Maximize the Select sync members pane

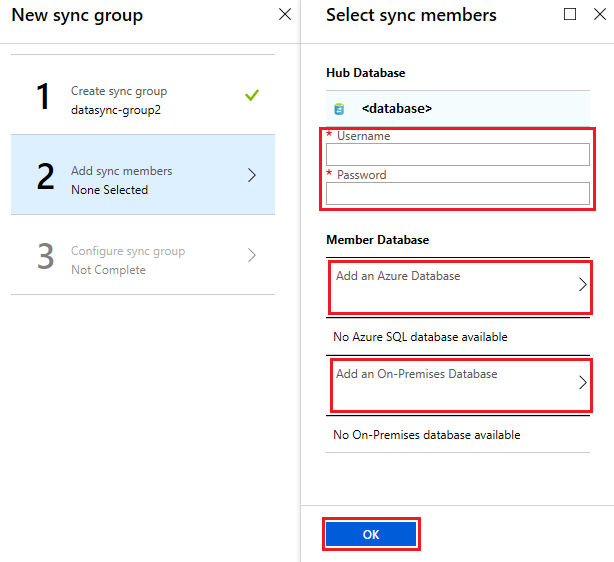coord(570,15)
